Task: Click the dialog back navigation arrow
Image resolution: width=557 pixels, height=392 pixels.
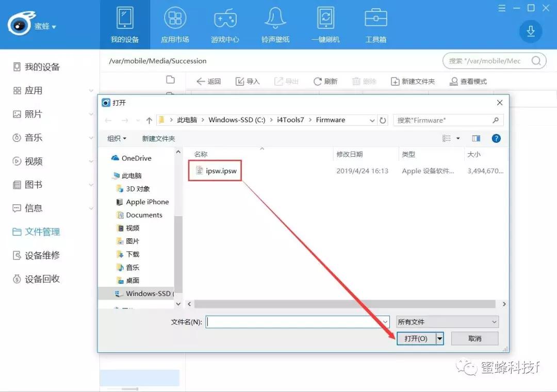Action: (x=108, y=121)
